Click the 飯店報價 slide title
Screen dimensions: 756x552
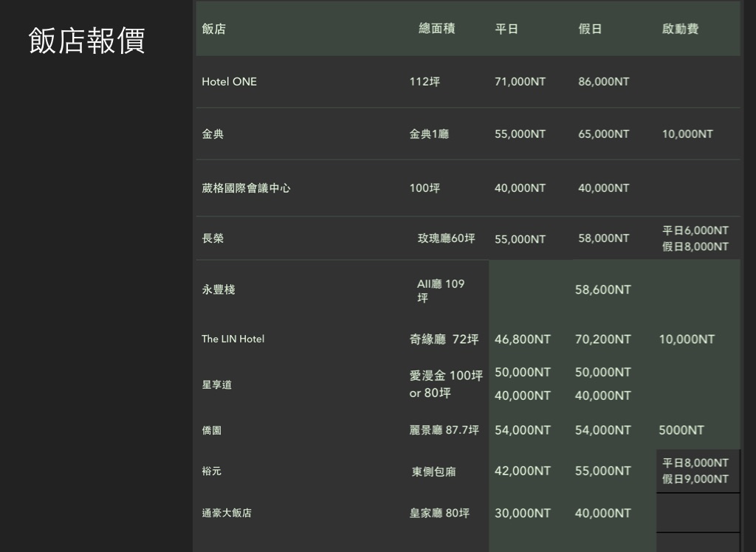coord(86,41)
